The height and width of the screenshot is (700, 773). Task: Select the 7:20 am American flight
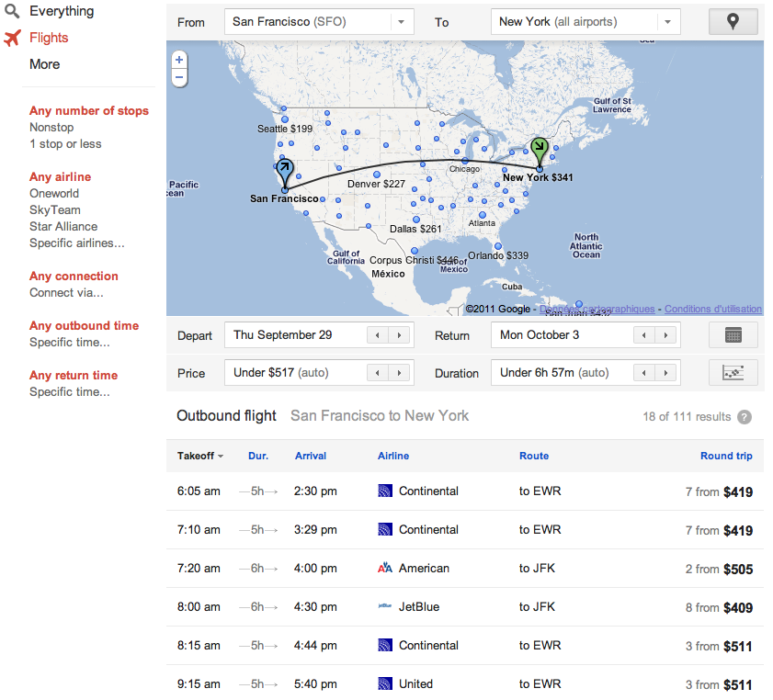click(465, 569)
